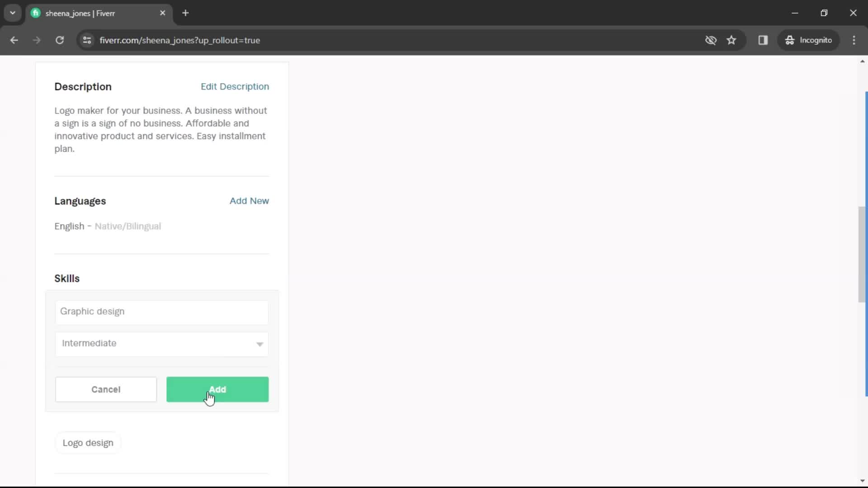Click the Graphic design input field
This screenshot has width=868, height=488.
pos(161,311)
